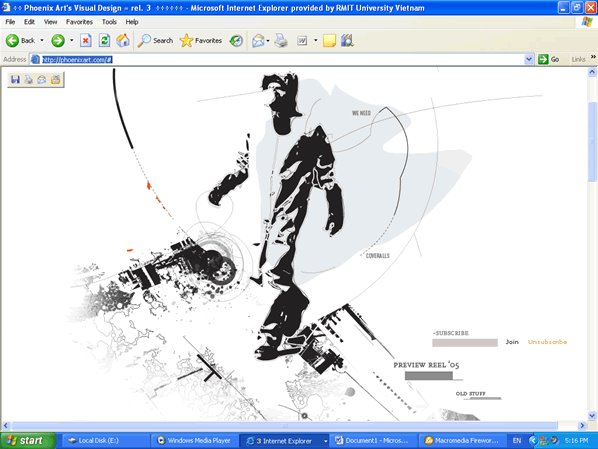Screen dimensions: 598x449
Task: Click the horizontal scrollbar thumb
Action: pyautogui.click(x=285, y=425)
